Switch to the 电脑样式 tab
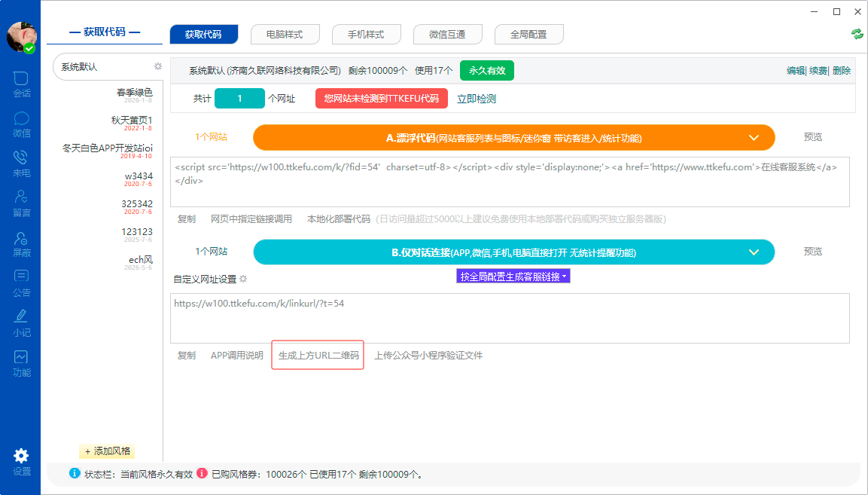The height and width of the screenshot is (495, 868). (285, 35)
